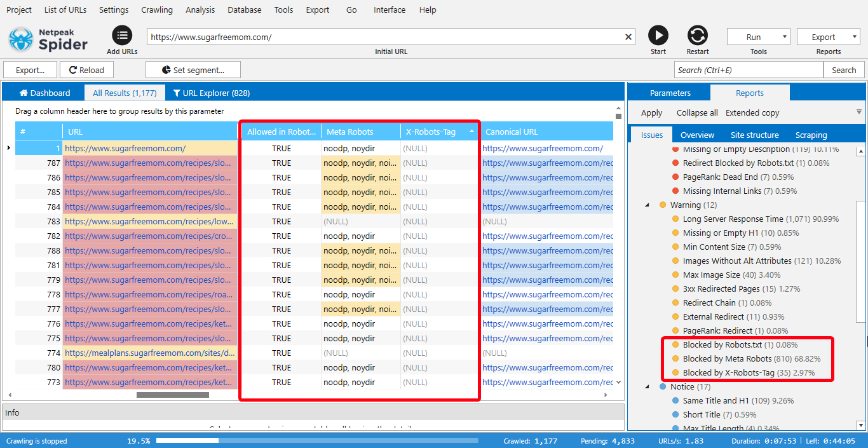Reload the results table
Image resolution: width=868 pixels, height=448 pixels.
pos(86,70)
